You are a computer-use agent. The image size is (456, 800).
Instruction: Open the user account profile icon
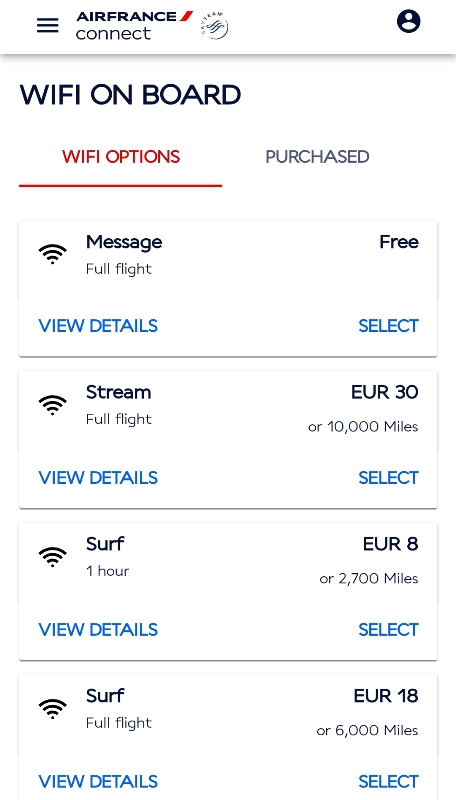coord(409,21)
